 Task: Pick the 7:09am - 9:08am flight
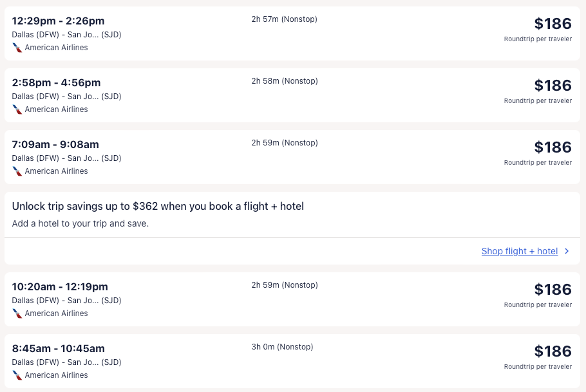(x=55, y=145)
